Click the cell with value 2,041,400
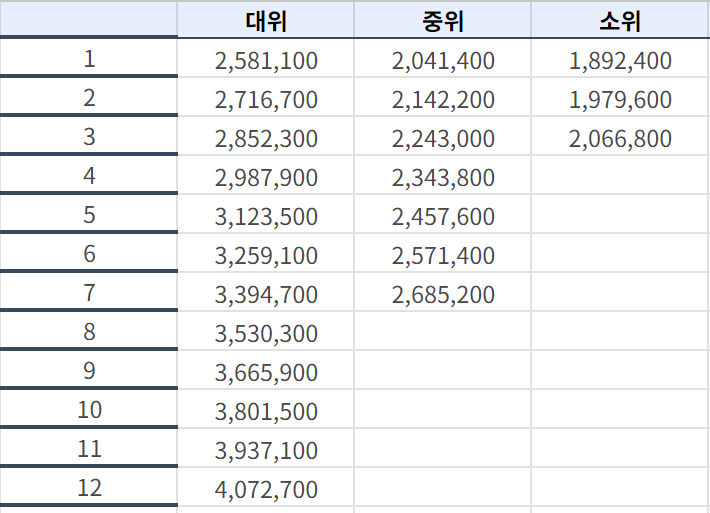This screenshot has height=513, width=710. point(442,58)
